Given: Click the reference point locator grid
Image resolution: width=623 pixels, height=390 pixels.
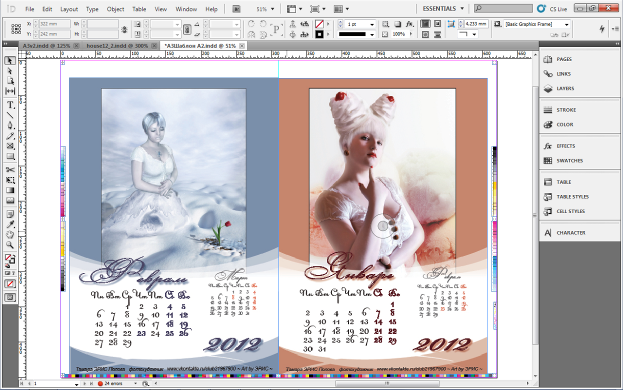Looking at the screenshot, I should pyautogui.click(x=16, y=29).
